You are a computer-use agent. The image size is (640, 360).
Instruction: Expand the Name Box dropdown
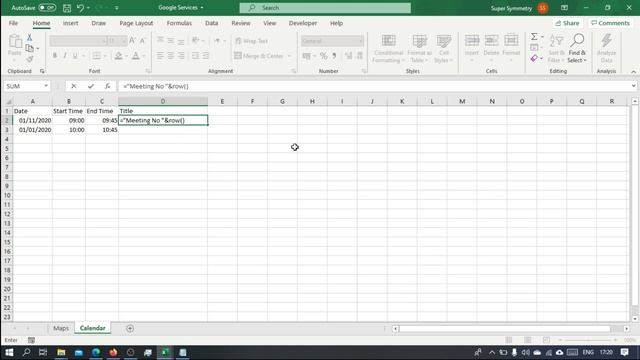point(46,86)
